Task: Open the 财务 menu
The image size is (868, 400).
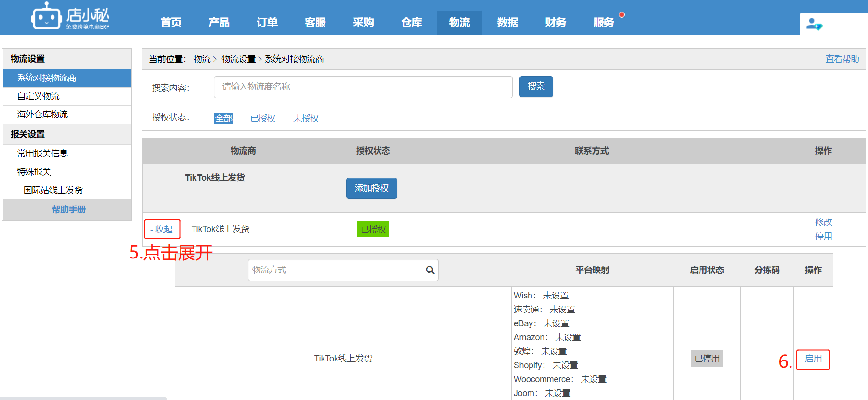Action: tap(556, 23)
